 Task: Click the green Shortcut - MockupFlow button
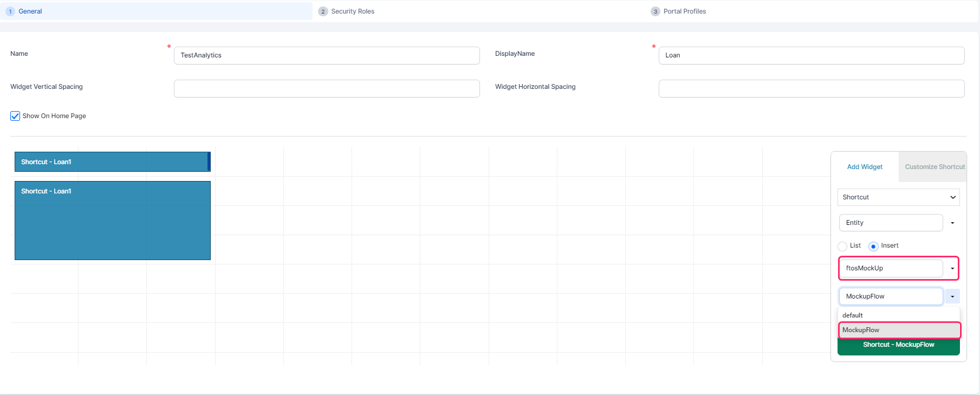coord(898,345)
